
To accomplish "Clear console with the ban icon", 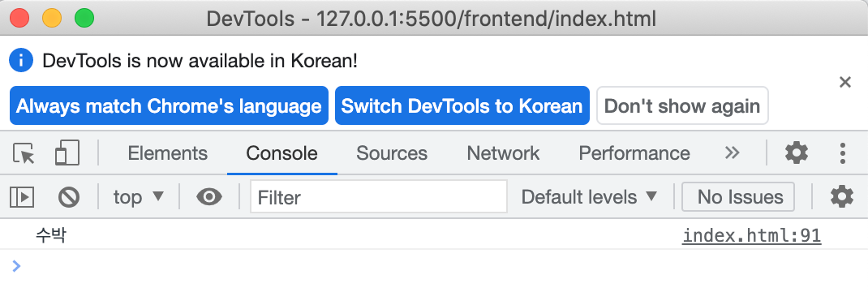I will [x=69, y=197].
